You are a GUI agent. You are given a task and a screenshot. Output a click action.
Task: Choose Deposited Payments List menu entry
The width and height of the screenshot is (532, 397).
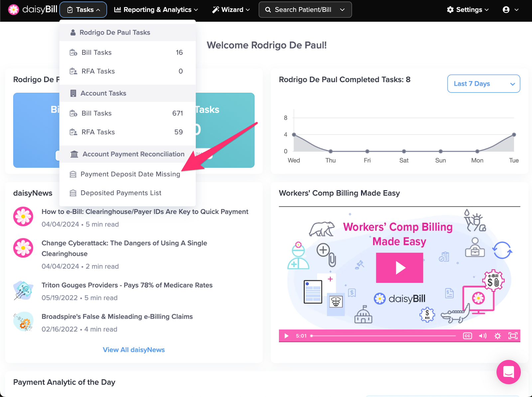[121, 193]
